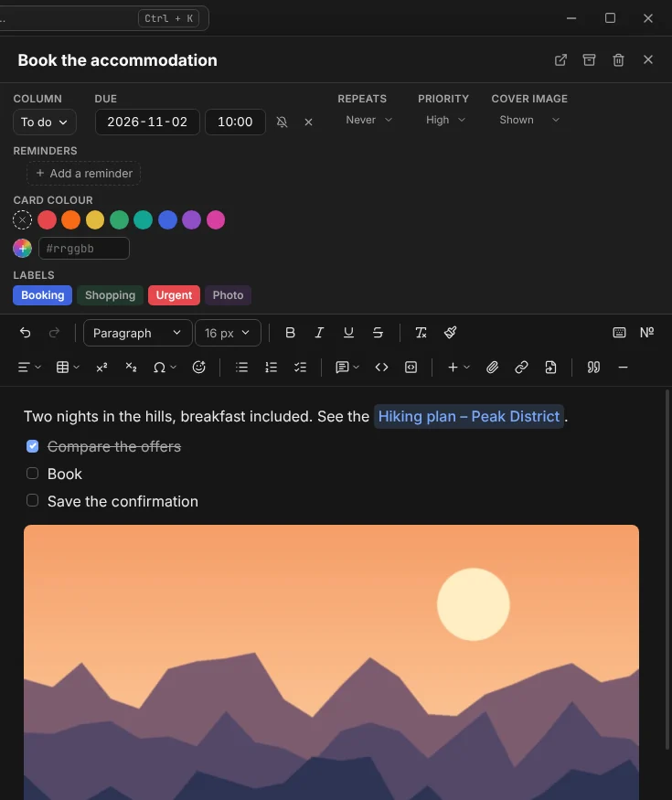Pick the green card colour

(x=119, y=220)
